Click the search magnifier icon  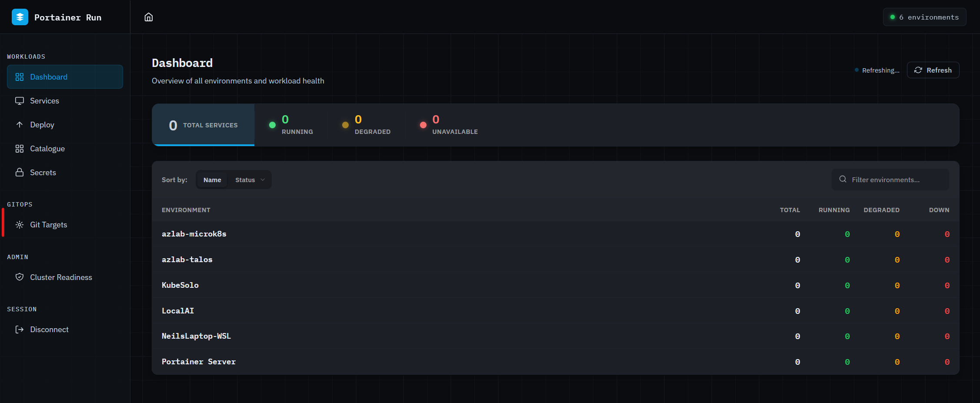tap(843, 179)
